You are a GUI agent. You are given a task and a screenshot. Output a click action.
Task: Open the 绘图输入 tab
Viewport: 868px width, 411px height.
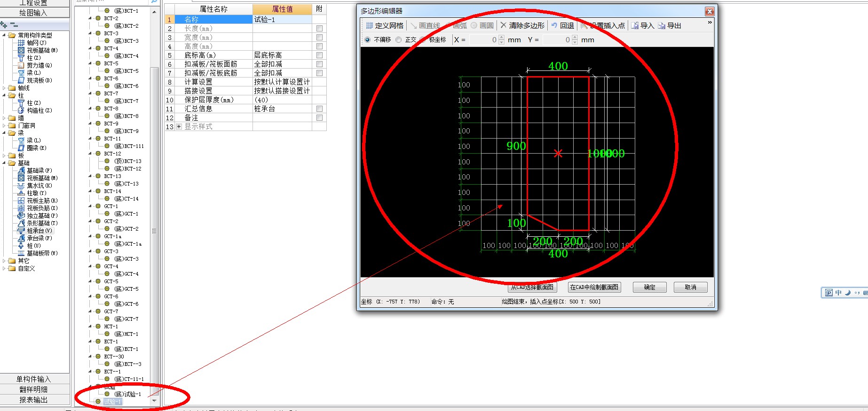(35, 13)
